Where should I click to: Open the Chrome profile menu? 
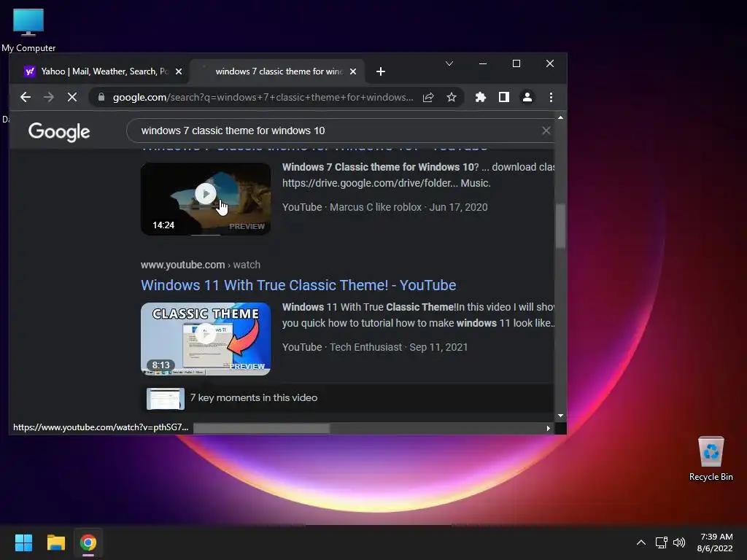tap(527, 97)
